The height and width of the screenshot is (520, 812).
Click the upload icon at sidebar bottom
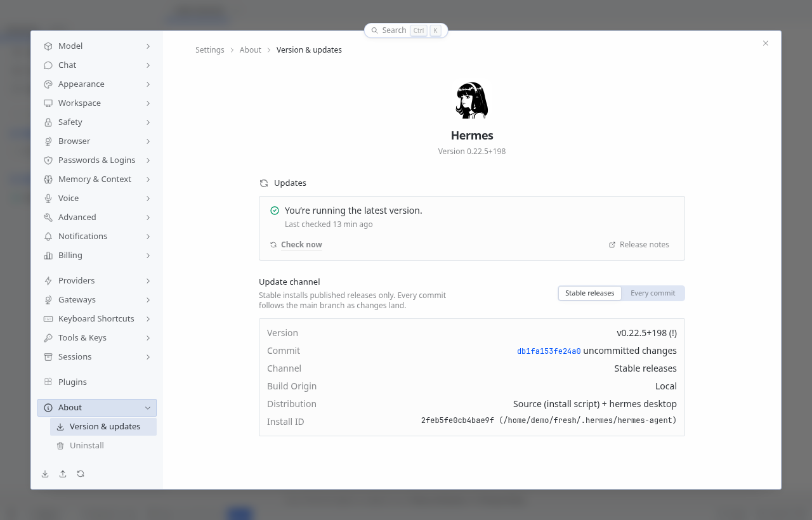pyautogui.click(x=63, y=474)
